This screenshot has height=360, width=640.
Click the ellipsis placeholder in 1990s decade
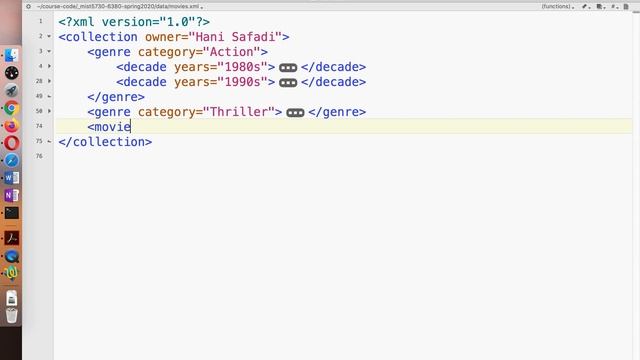tap(288, 83)
